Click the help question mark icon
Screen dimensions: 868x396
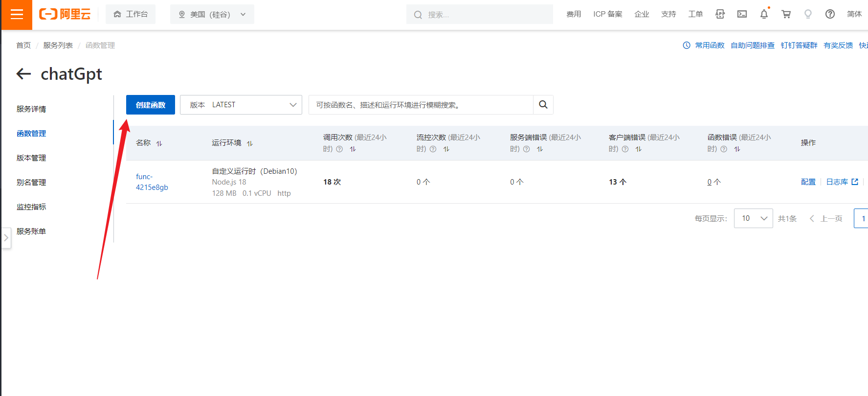830,14
